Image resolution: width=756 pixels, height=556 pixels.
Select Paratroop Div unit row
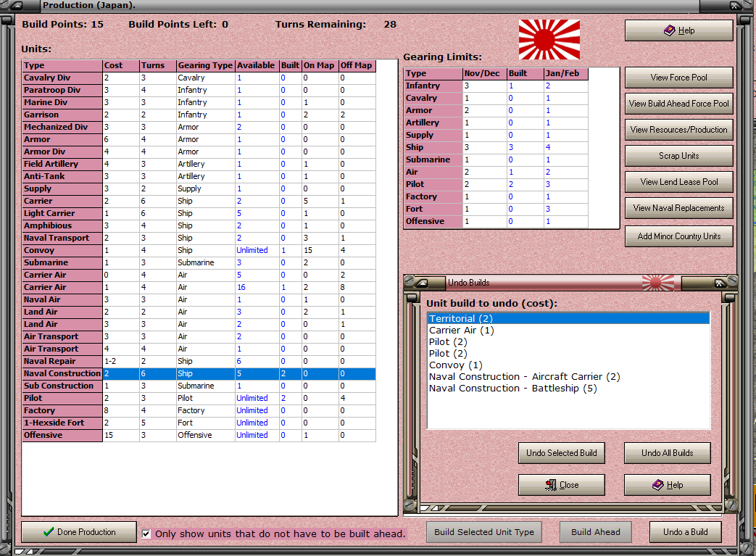click(199, 90)
